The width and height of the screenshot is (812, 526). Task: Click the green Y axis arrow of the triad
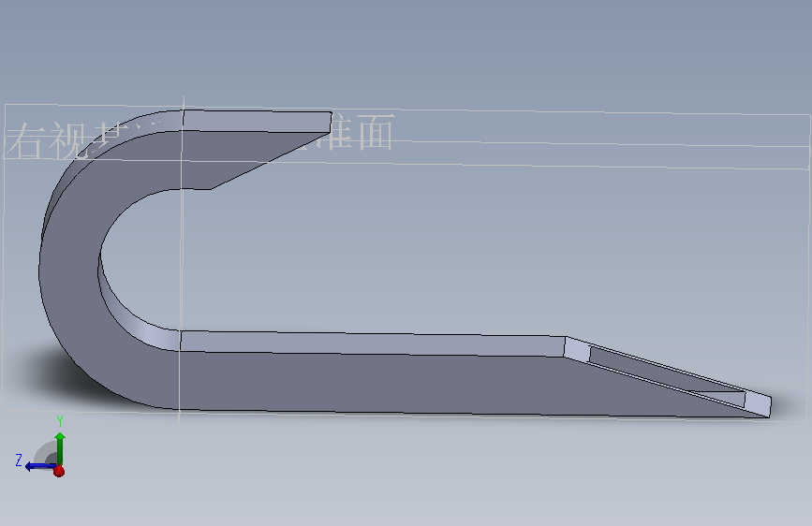point(60,448)
